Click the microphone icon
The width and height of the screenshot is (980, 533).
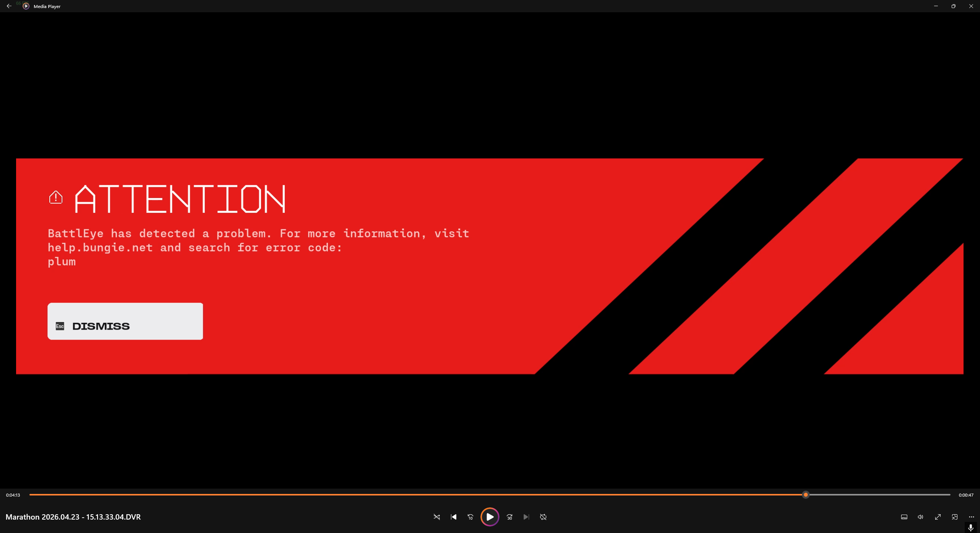point(971,528)
